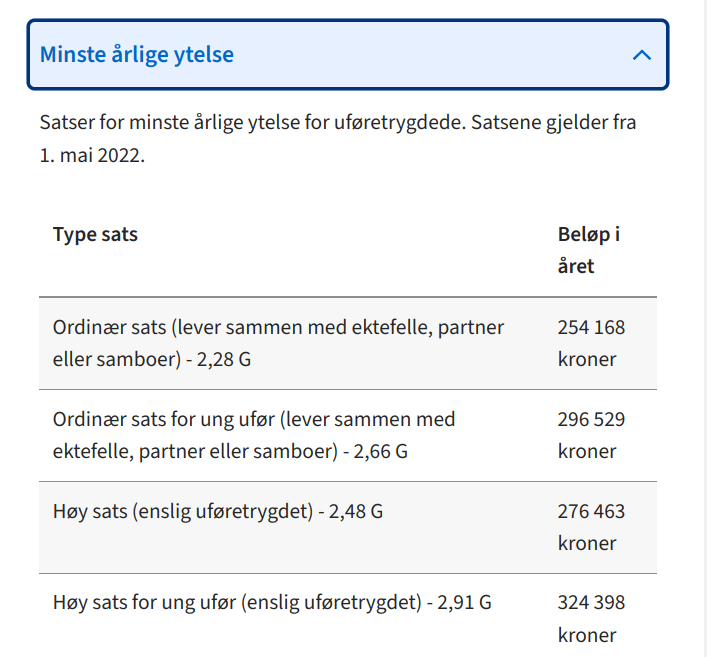Click the 324 398 kroner amount
The height and width of the screenshot is (657, 707).
(591, 618)
